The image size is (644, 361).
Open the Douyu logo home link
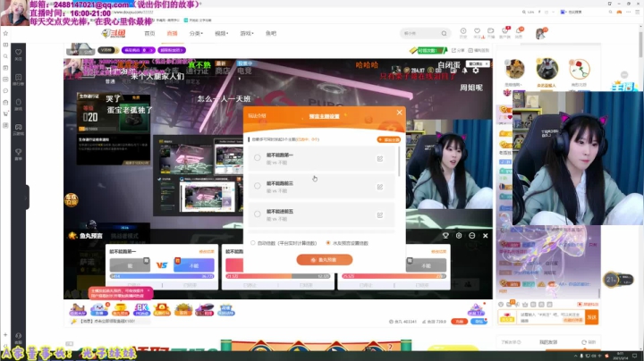[114, 33]
